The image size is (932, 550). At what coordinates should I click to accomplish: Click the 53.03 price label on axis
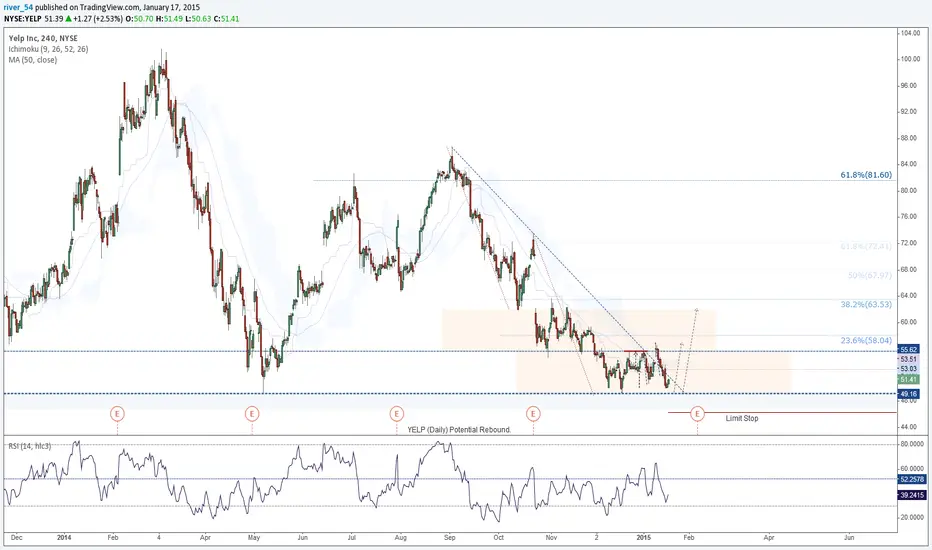pyautogui.click(x=909, y=369)
